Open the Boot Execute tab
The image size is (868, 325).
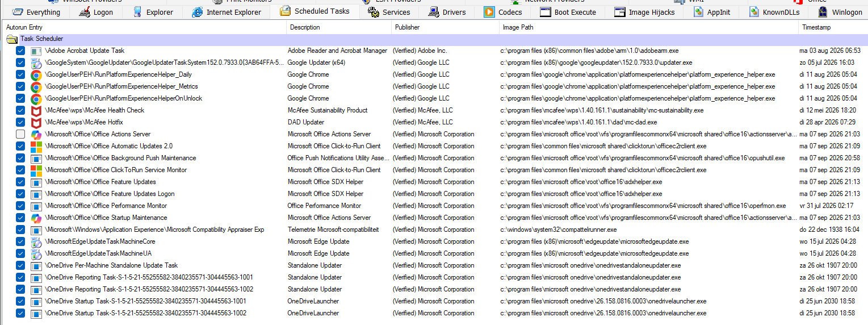pyautogui.click(x=568, y=12)
